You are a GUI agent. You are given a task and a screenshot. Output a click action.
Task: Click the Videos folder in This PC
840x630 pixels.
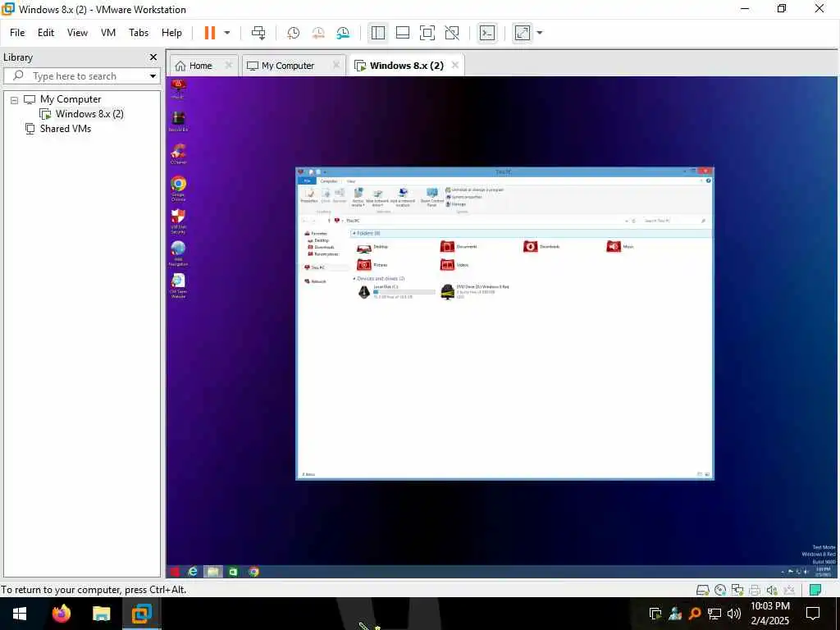click(x=454, y=265)
